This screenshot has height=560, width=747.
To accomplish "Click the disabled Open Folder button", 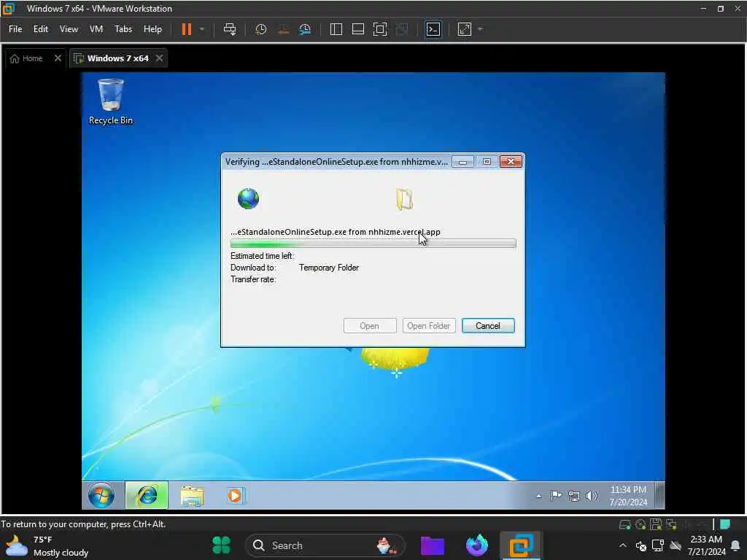I will point(429,326).
